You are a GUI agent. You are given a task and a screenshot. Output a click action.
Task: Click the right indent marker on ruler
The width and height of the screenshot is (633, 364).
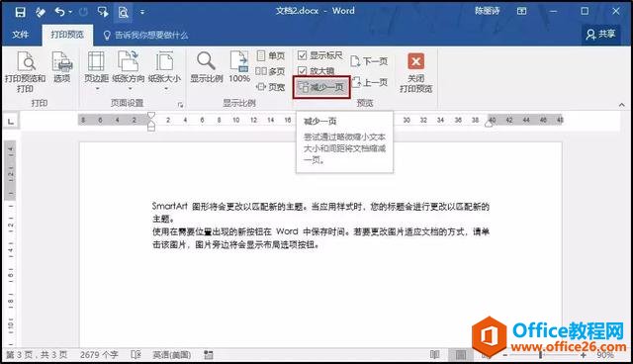click(490, 124)
